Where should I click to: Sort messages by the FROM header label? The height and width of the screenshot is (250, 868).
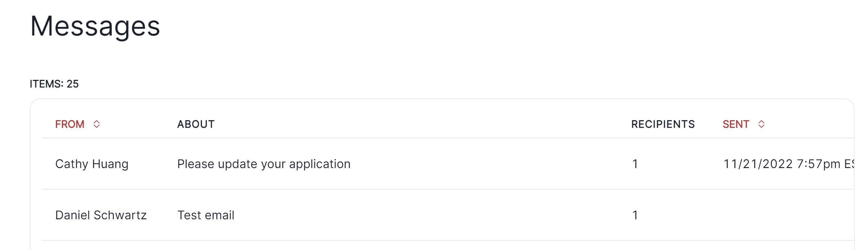70,124
